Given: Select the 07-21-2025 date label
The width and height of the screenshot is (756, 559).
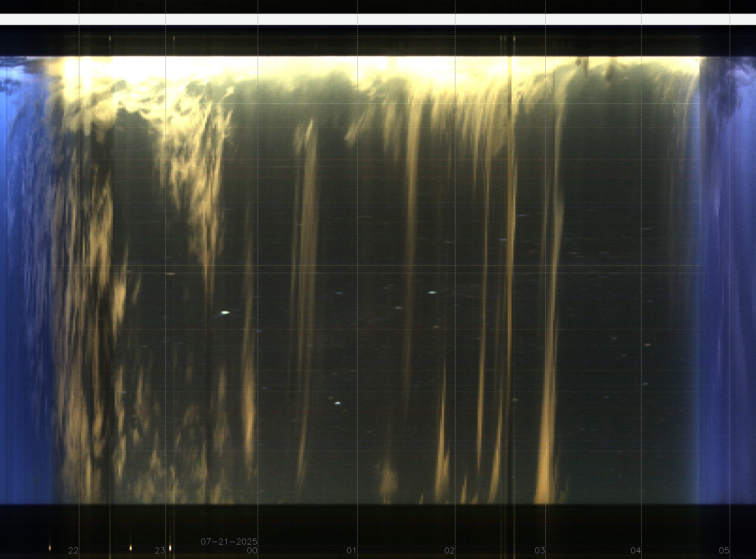Looking at the screenshot, I should (229, 542).
